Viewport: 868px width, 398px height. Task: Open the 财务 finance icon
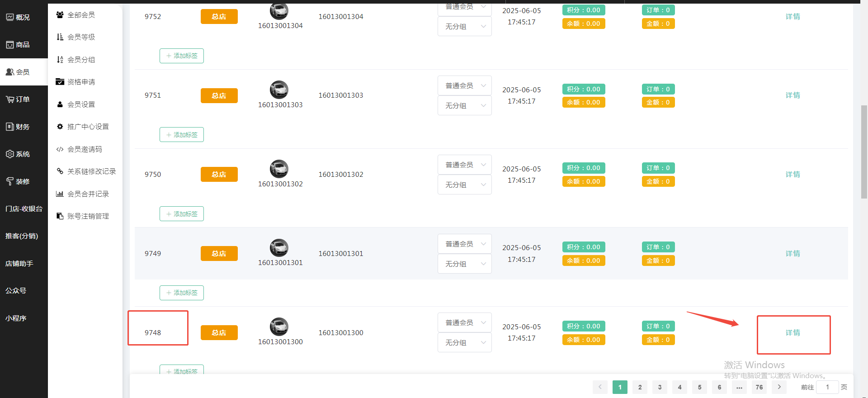pos(9,127)
